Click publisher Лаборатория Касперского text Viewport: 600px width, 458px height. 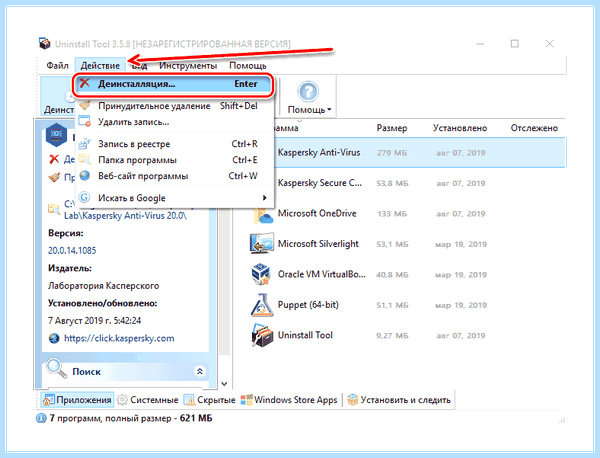click(x=103, y=286)
